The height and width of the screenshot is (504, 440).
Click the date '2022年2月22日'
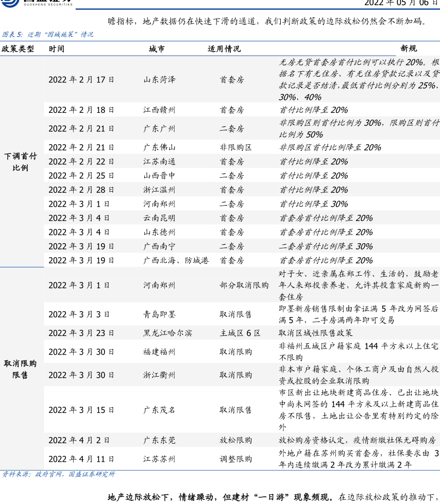pos(81,162)
